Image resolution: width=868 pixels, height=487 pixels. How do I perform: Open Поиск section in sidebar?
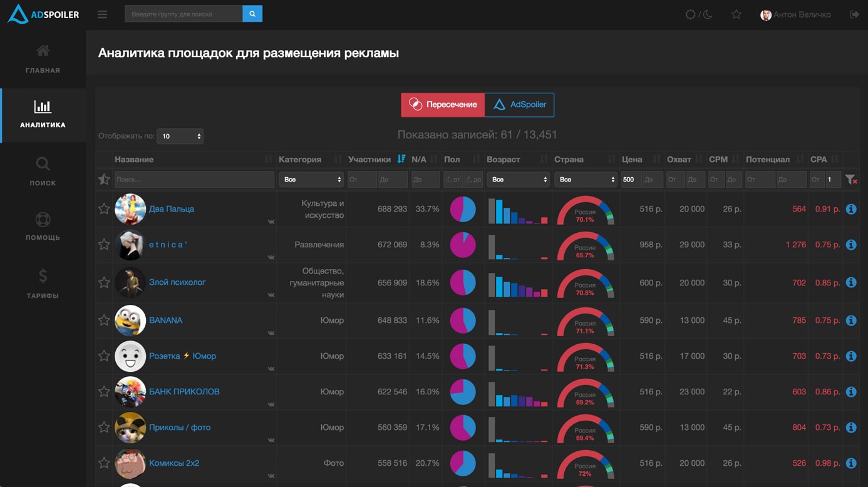43,172
